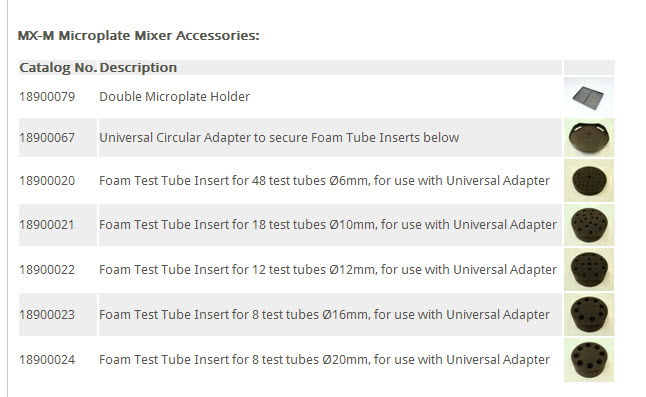Click catalog number 18900067
Screen dimensions: 646x397
pos(47,138)
